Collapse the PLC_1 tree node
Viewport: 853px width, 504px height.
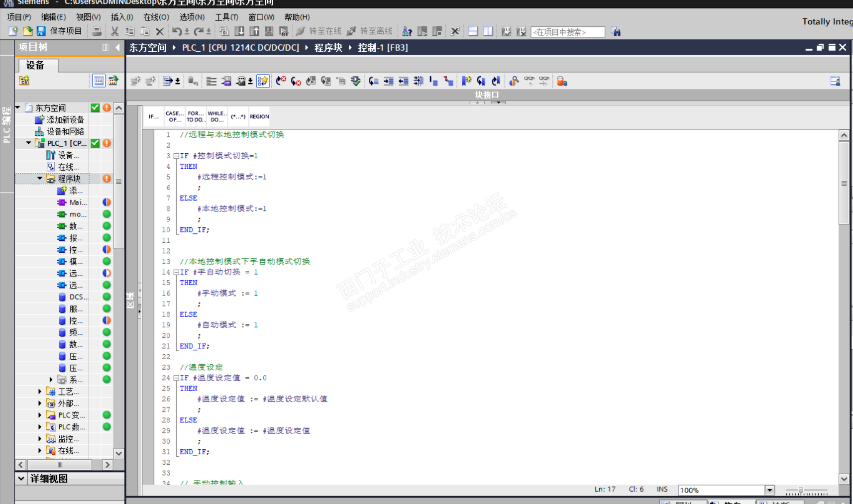(x=29, y=143)
